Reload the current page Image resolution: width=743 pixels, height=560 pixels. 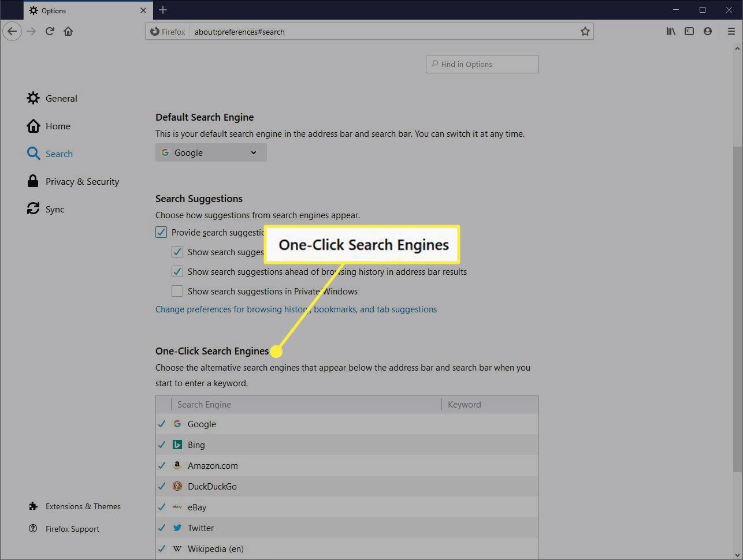tap(50, 31)
